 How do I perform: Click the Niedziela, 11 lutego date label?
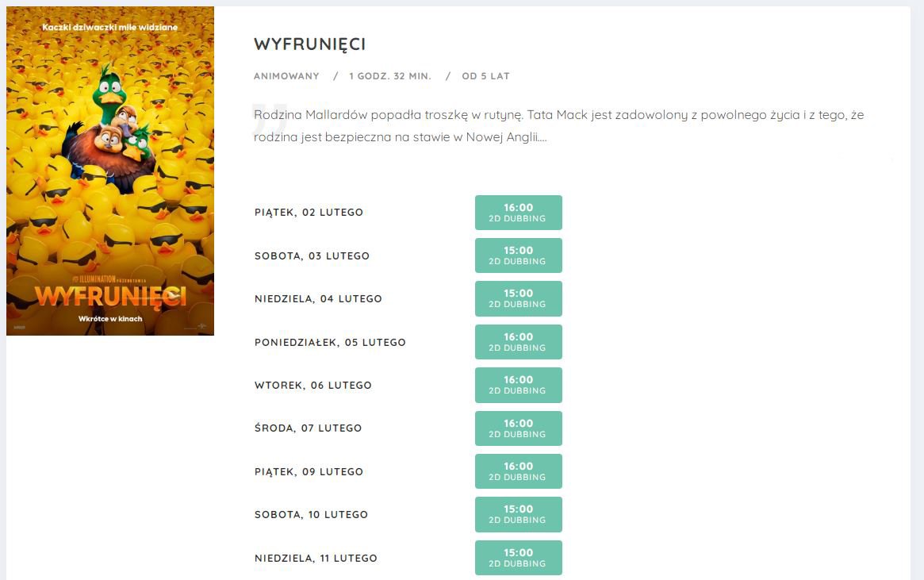click(x=316, y=559)
